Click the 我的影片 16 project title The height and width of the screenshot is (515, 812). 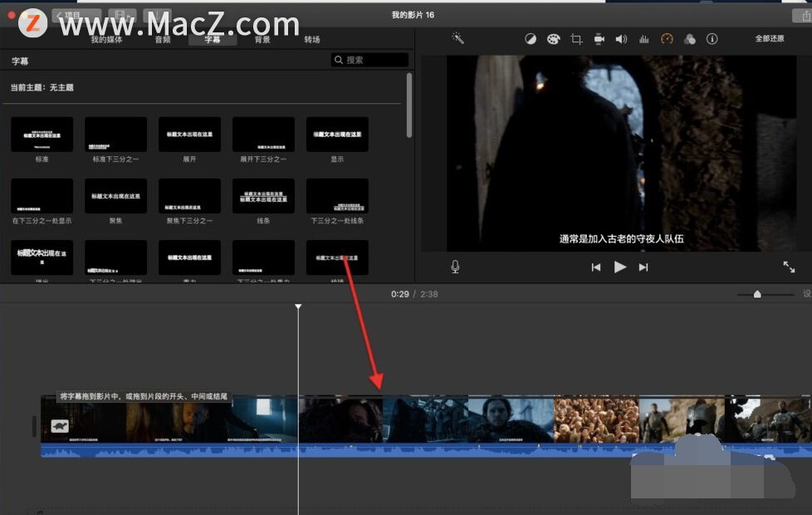(x=413, y=15)
